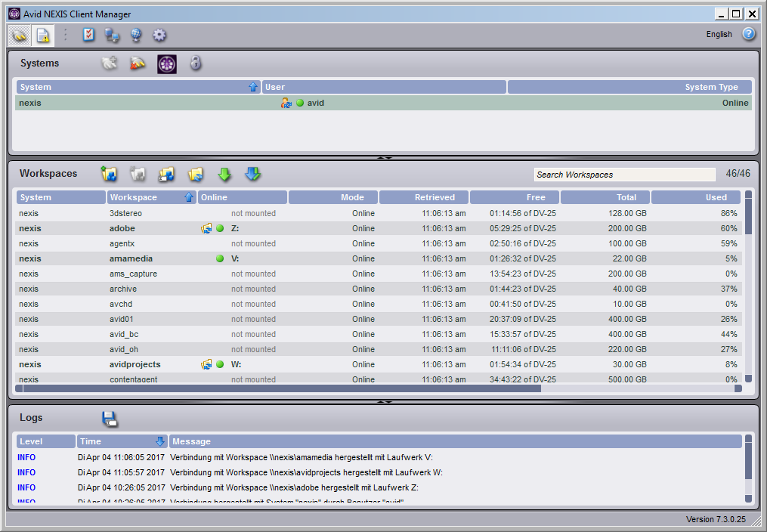Sort logs by the Level column

tap(46, 441)
